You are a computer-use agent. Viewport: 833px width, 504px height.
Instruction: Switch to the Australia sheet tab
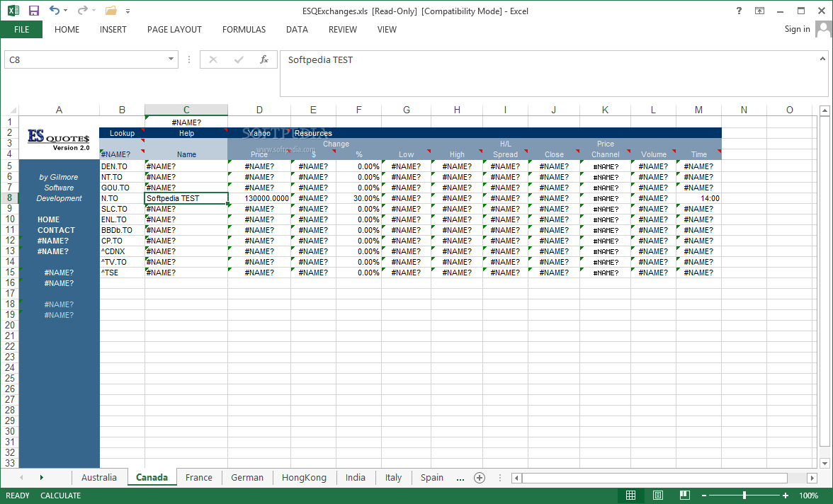point(99,477)
